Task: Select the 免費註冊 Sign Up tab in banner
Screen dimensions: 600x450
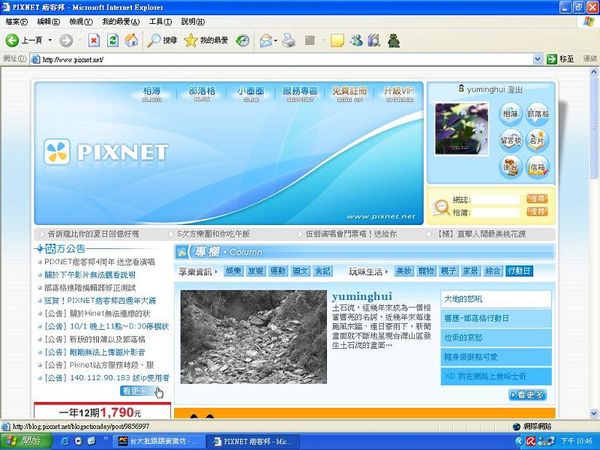Action: point(349,94)
